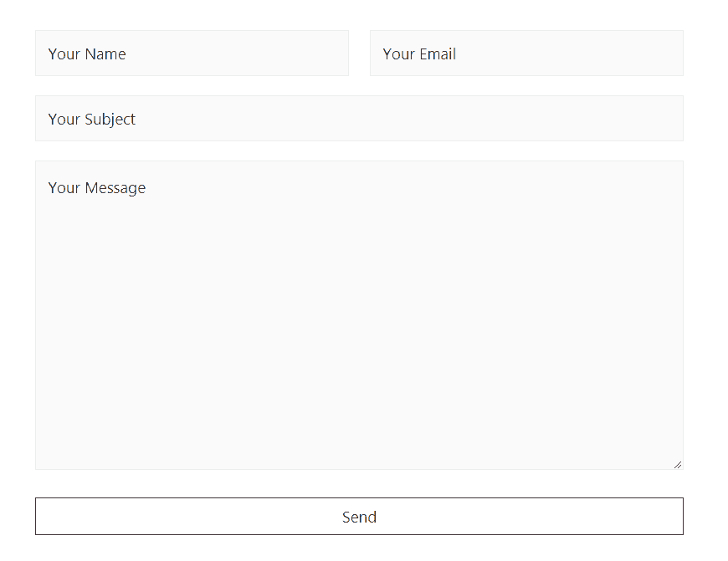The width and height of the screenshot is (728, 561).
Task: Place cursor in the email address field
Action: coord(526,53)
